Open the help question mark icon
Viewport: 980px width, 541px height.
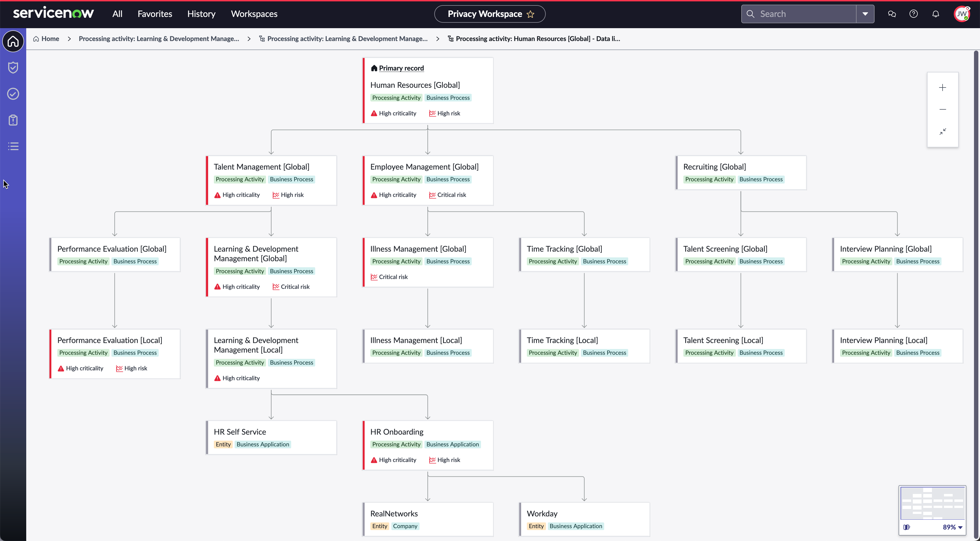(913, 14)
